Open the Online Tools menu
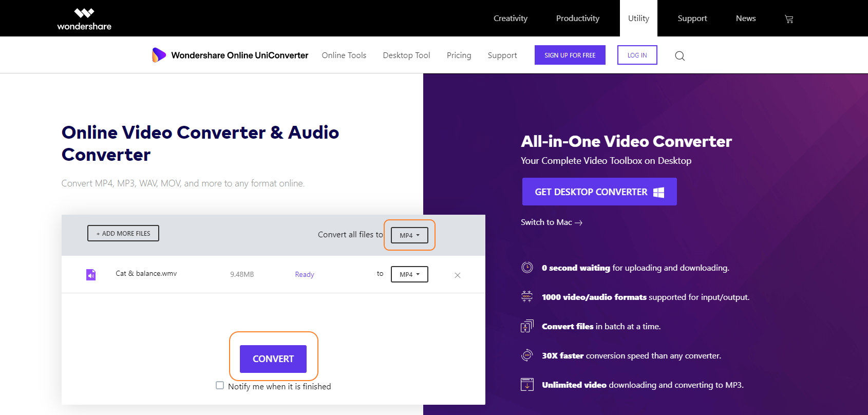The image size is (868, 415). point(344,55)
